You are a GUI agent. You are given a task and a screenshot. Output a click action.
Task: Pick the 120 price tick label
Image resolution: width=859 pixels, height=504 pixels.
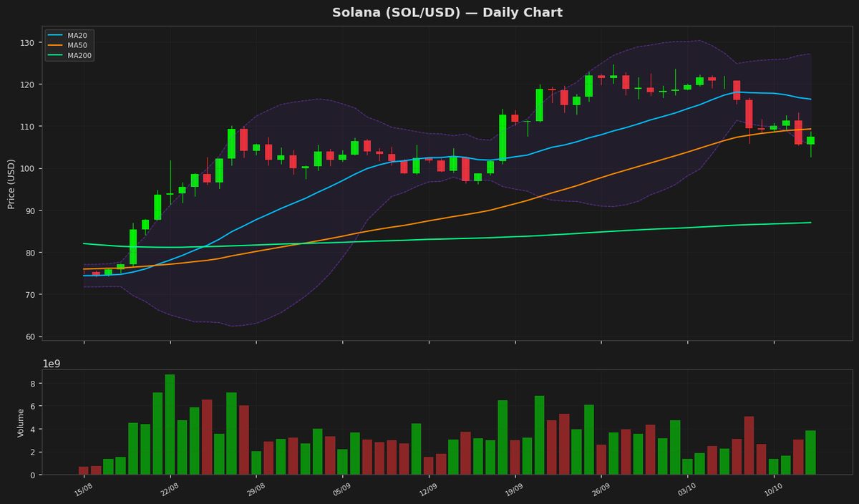coord(27,84)
